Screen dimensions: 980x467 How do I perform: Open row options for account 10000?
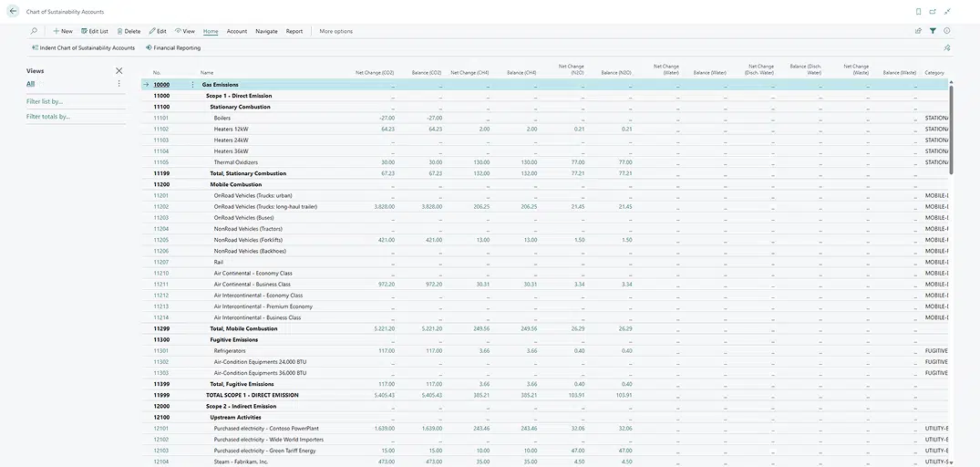(192, 85)
